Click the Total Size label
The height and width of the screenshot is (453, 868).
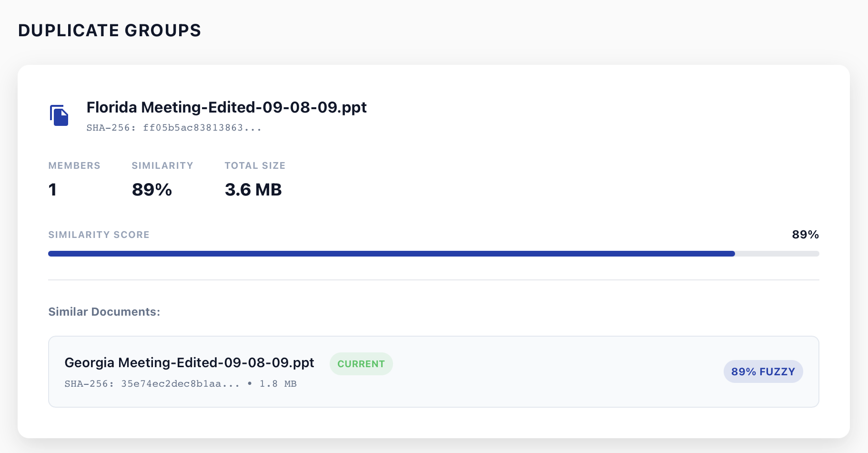tap(255, 165)
